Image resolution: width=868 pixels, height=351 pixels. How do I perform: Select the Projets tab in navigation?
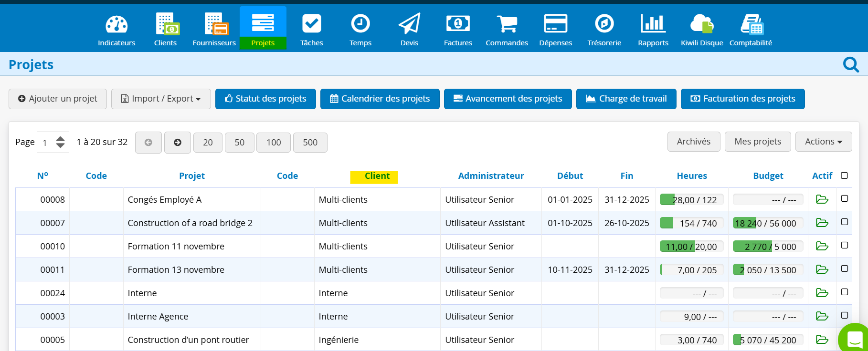click(263, 28)
